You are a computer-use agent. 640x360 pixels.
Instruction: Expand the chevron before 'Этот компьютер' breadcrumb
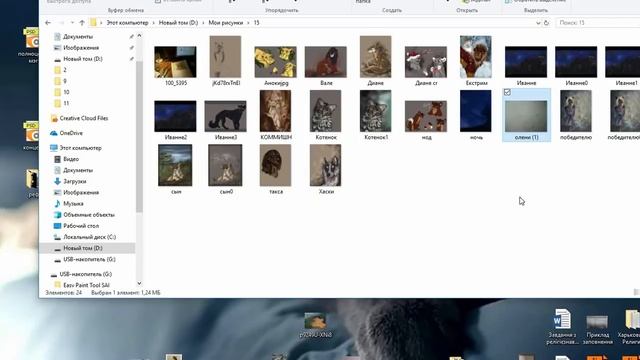coord(101,23)
